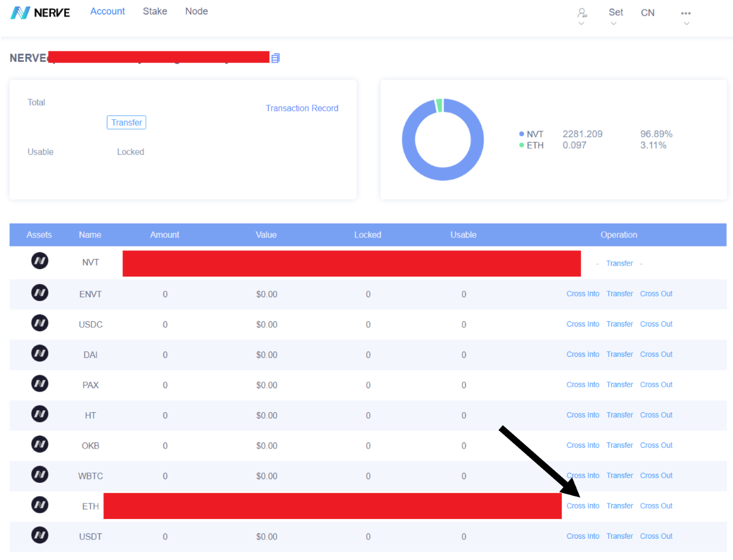Click Cross Into for HT
The width and height of the screenshot is (733, 560).
[583, 415]
